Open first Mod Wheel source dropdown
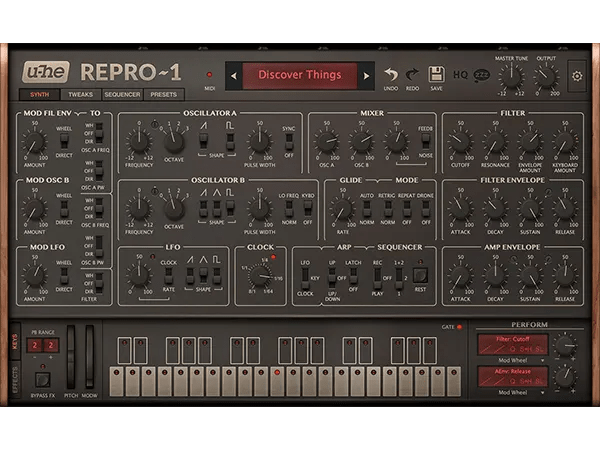Viewport: 600px width, 450px height. tap(520, 360)
